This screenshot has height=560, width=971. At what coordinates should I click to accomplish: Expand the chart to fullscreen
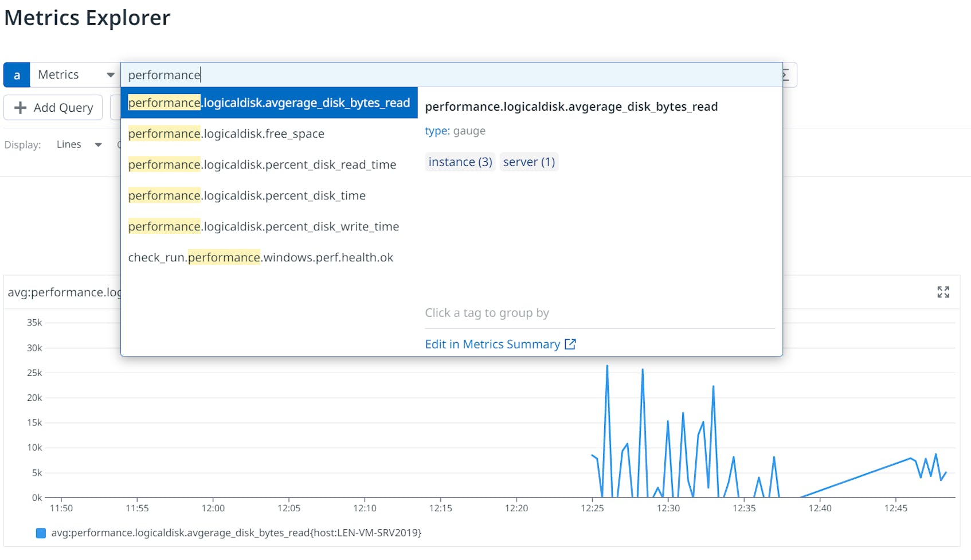click(943, 292)
